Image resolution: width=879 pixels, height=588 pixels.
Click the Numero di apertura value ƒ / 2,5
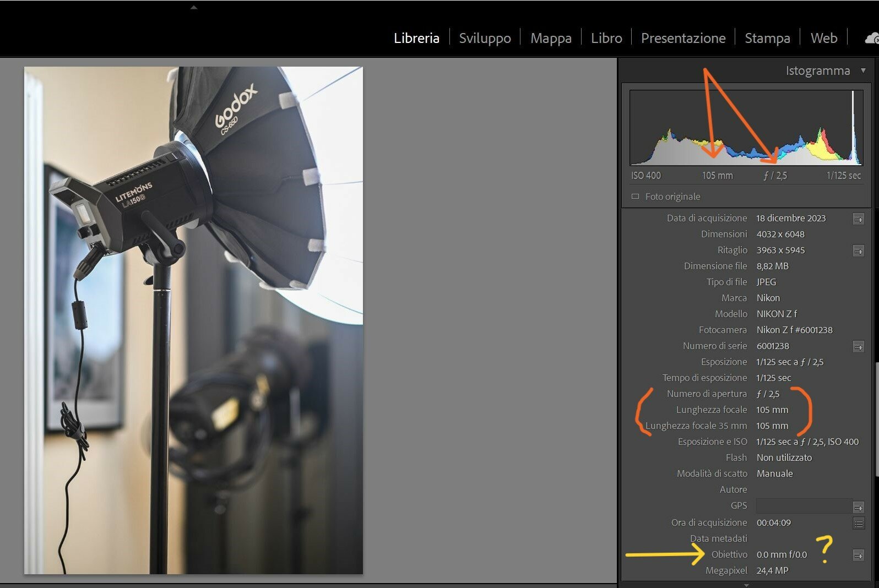768,394
